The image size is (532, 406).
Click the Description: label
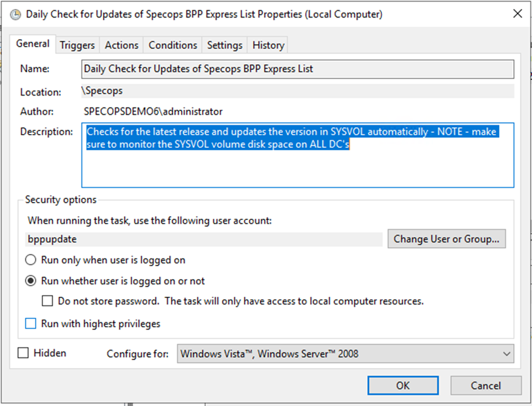click(x=46, y=132)
